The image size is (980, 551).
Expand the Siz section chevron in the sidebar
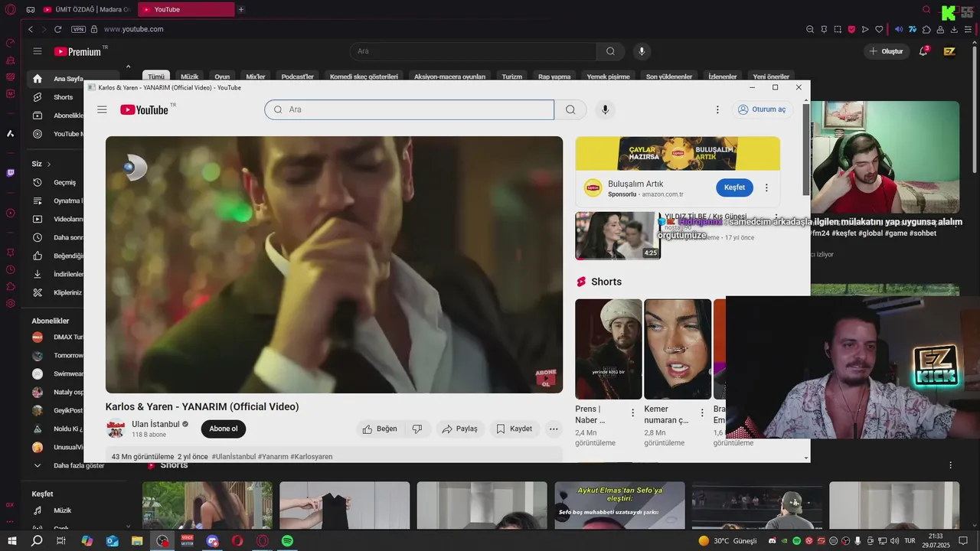[49, 164]
